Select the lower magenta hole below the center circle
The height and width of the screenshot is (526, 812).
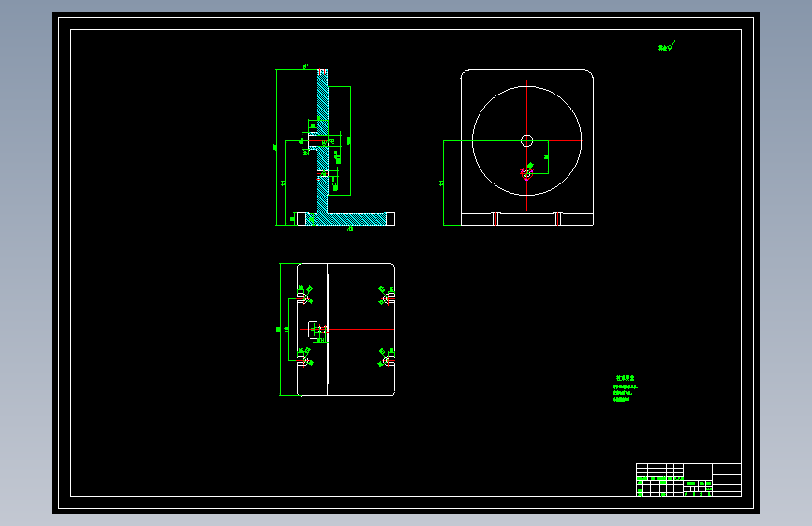coord(526,173)
